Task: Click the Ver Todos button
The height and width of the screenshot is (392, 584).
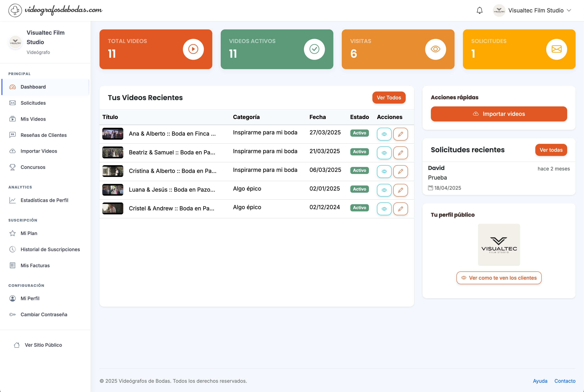Action: click(389, 97)
